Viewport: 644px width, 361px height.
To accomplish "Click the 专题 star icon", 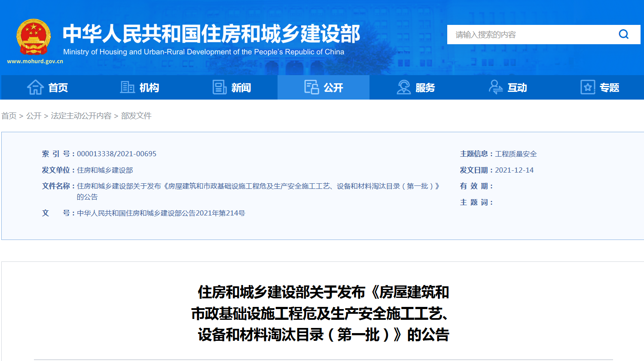I will [x=588, y=87].
